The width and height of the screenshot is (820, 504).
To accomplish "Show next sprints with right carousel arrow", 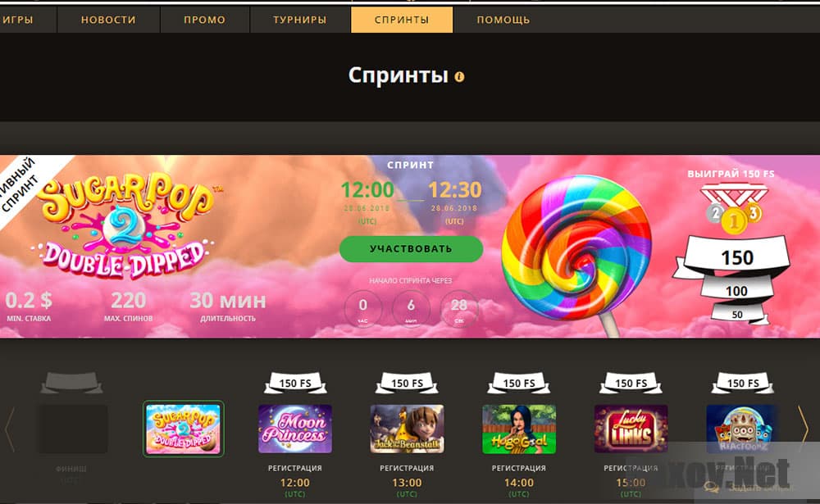I will click(803, 429).
